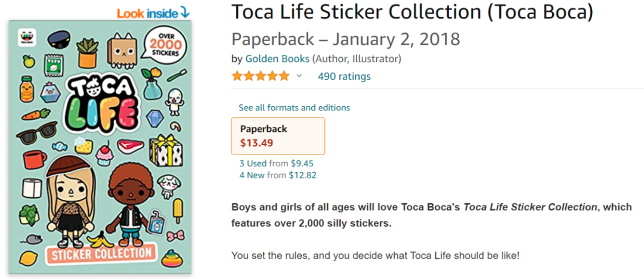Open See all formats and editions

[294, 108]
